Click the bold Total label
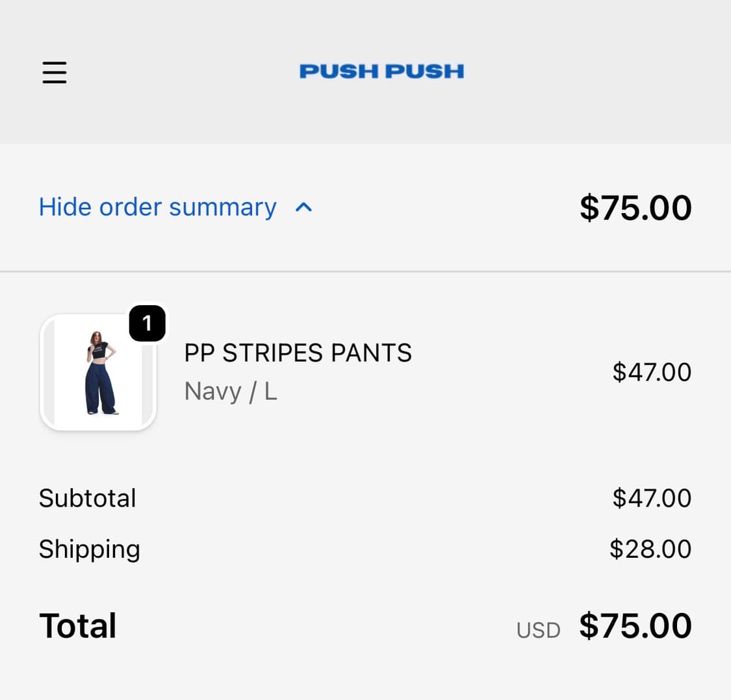Viewport: 731px width, 700px height. [x=78, y=626]
